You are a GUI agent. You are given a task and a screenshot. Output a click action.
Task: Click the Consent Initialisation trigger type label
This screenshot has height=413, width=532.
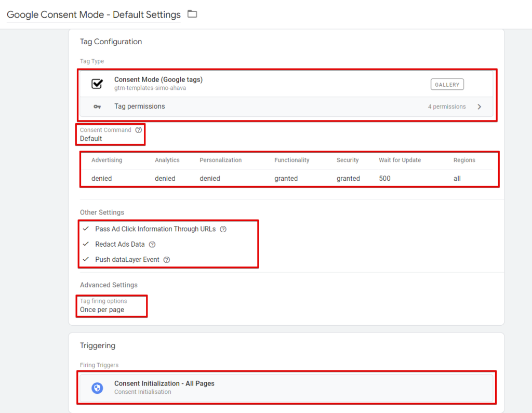142,392
